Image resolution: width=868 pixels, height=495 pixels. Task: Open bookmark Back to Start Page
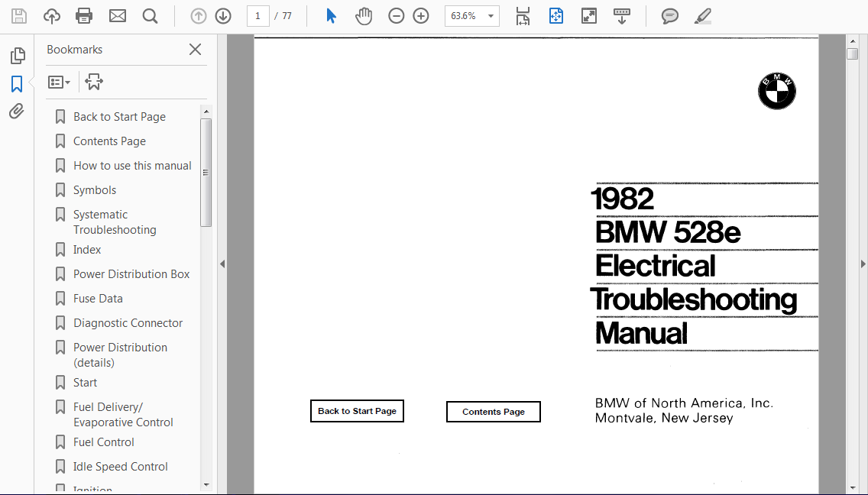[x=119, y=117]
